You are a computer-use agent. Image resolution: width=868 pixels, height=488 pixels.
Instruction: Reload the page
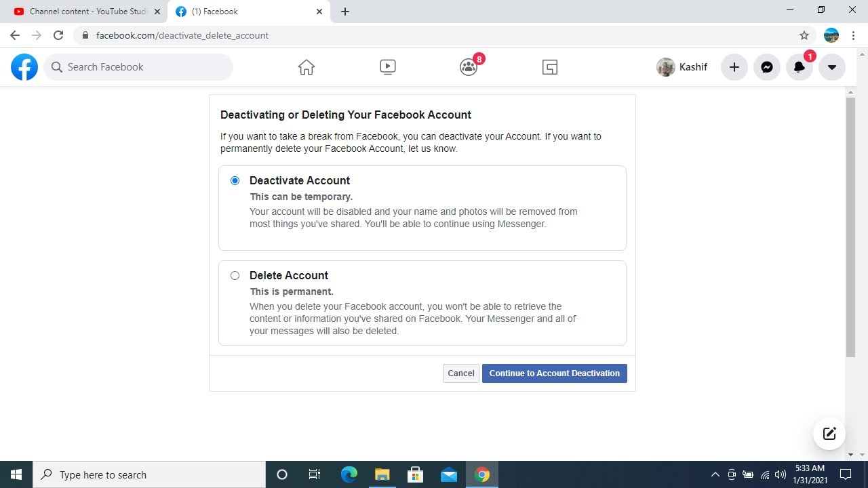pyautogui.click(x=58, y=35)
